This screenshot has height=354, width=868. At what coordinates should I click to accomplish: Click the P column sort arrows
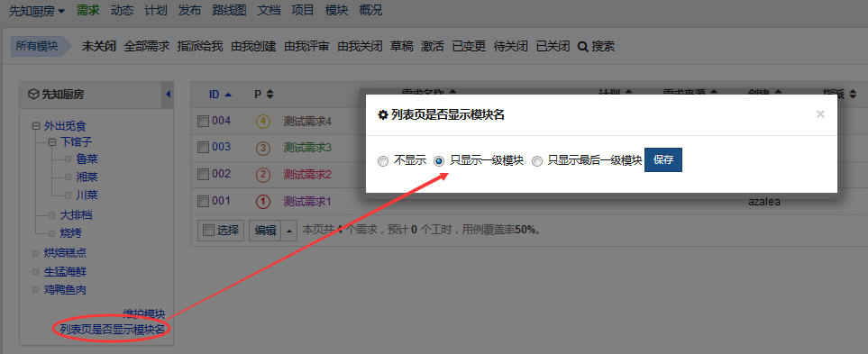(270, 95)
